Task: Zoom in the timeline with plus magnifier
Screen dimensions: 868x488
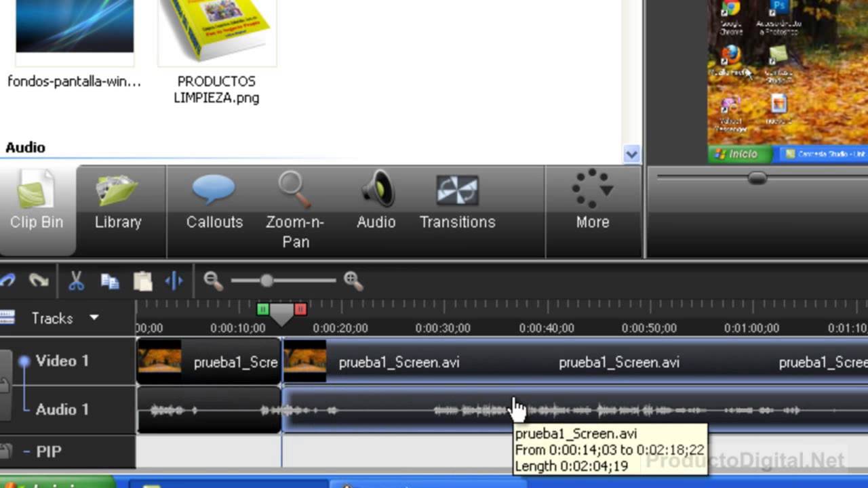Action: [x=353, y=281]
